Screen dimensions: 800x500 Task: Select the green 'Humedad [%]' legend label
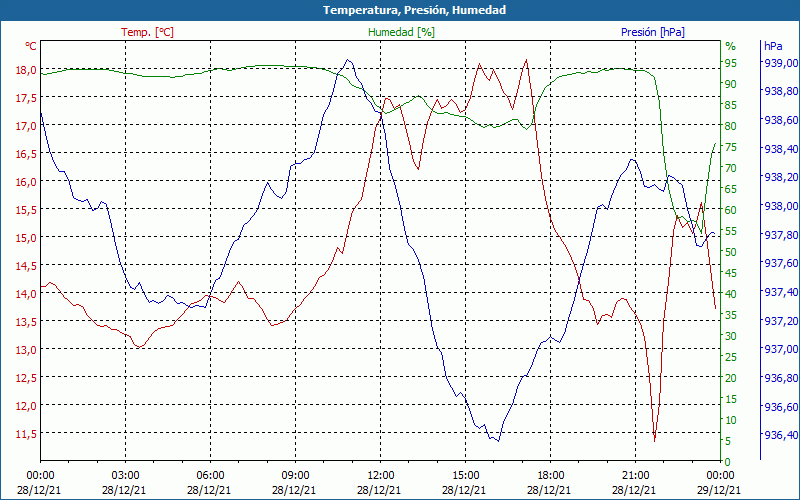(x=402, y=32)
